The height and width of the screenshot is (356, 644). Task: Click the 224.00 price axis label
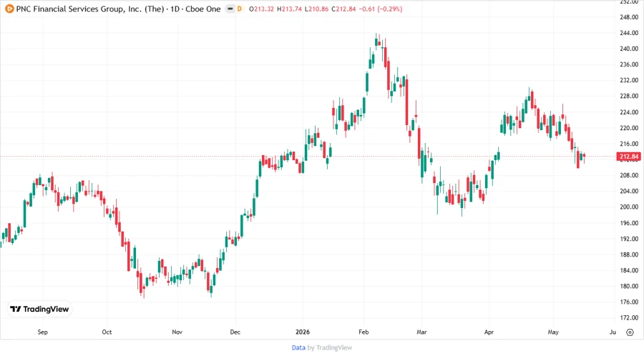coord(629,112)
